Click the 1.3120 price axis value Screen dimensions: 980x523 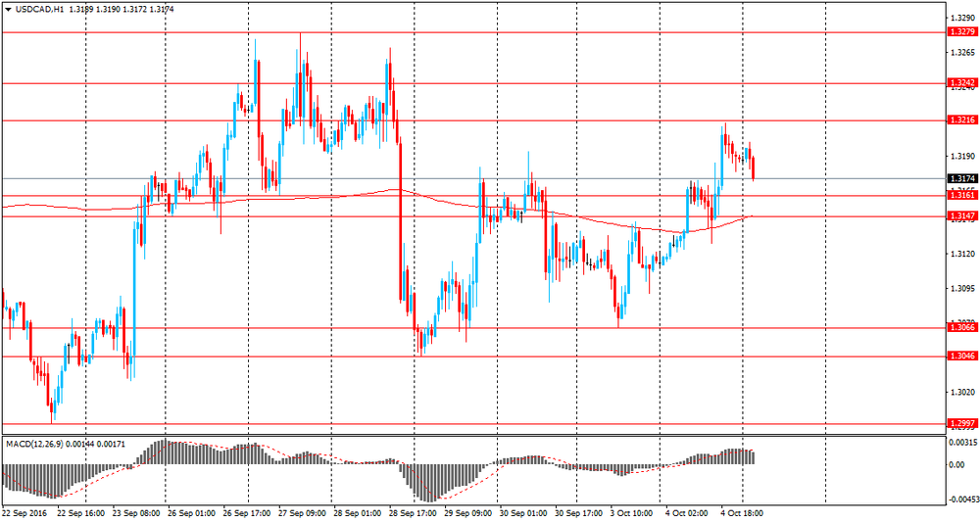pos(962,254)
